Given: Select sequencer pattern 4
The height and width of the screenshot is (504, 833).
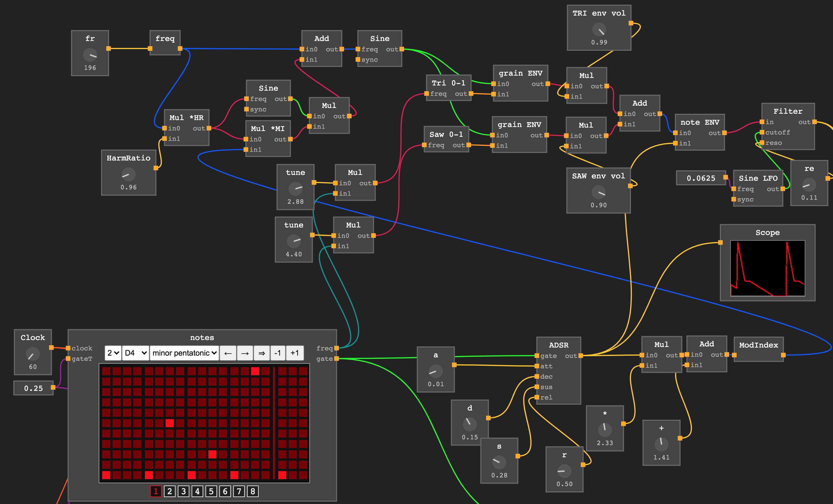Looking at the screenshot, I should point(197,491).
